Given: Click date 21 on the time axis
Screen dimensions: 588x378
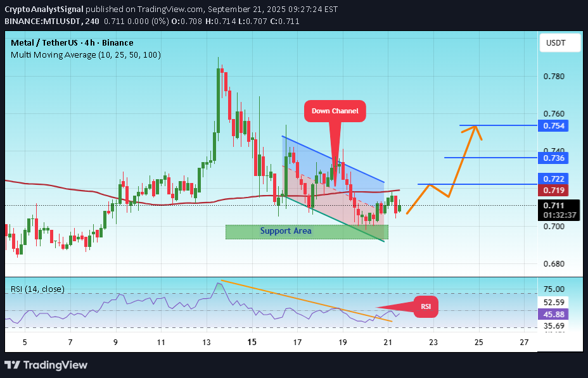Looking at the screenshot, I should click(388, 342).
